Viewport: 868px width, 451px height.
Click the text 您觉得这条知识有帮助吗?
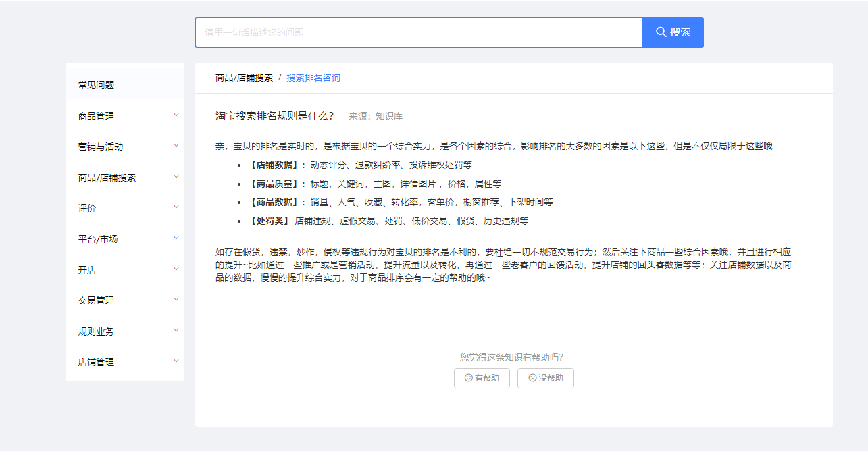pyautogui.click(x=511, y=357)
